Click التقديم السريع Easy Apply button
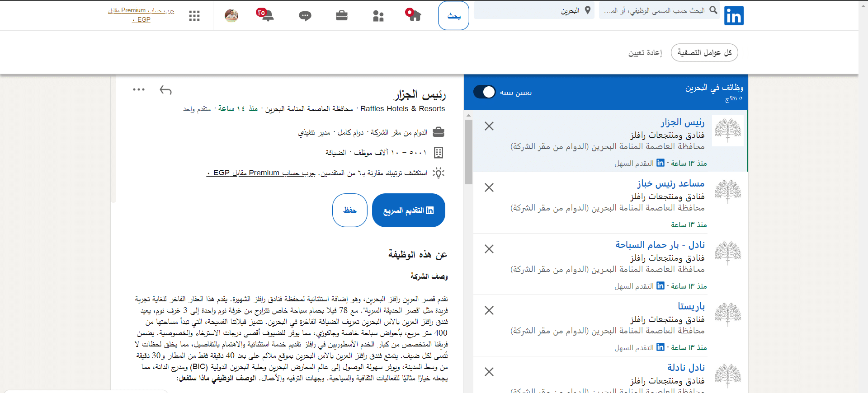The width and height of the screenshot is (868, 393). click(x=409, y=211)
